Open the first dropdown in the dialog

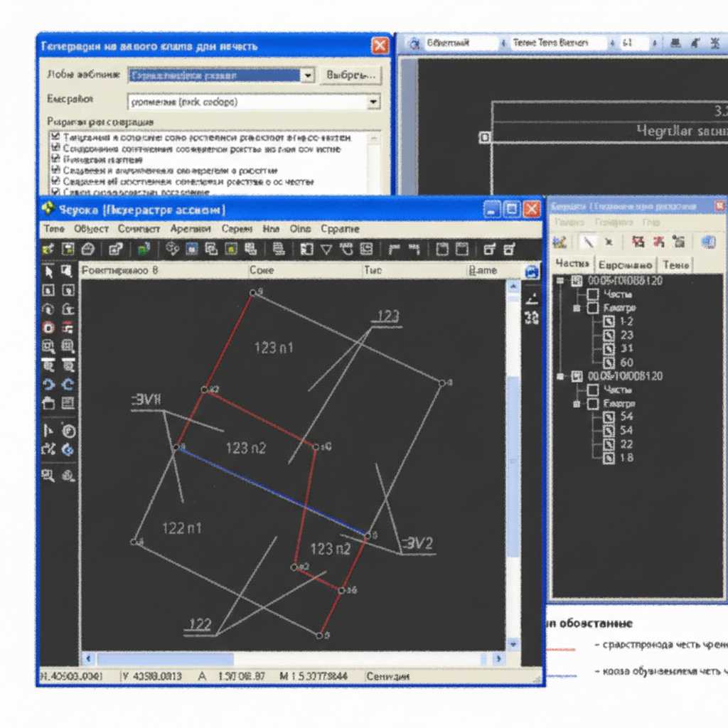pyautogui.click(x=307, y=75)
